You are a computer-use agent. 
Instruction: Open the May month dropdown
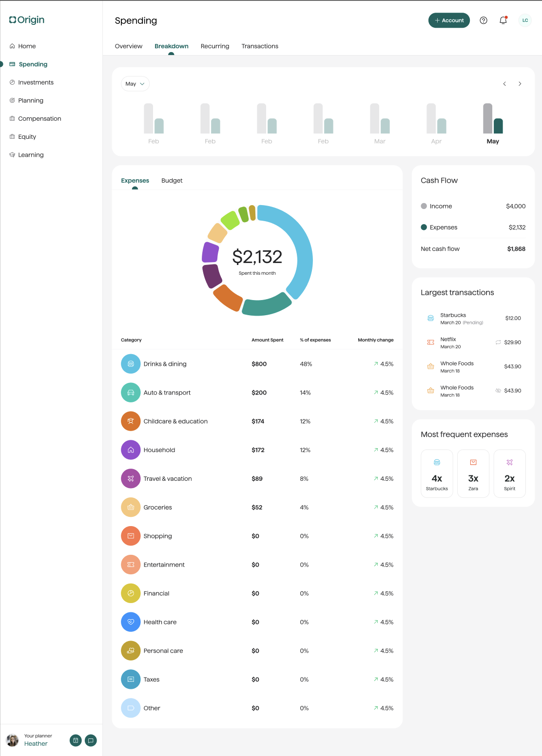pos(135,84)
